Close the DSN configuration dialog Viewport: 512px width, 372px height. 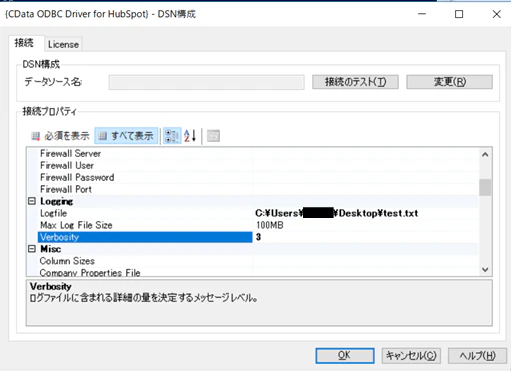click(x=497, y=14)
